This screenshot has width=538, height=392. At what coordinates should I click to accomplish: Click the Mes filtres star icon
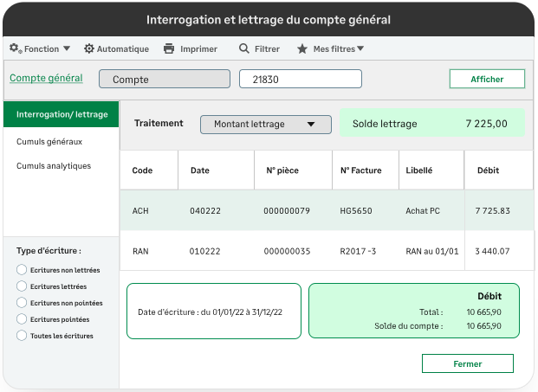point(302,49)
